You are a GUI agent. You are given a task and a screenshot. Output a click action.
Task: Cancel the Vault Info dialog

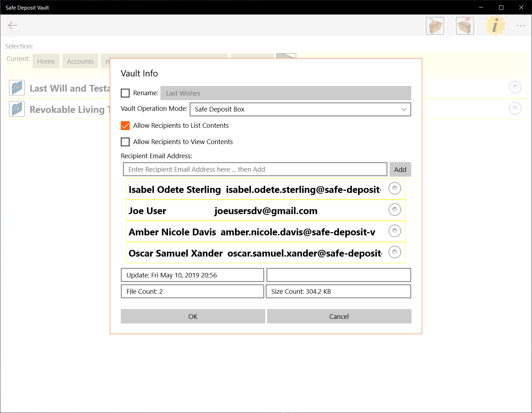pyautogui.click(x=339, y=316)
